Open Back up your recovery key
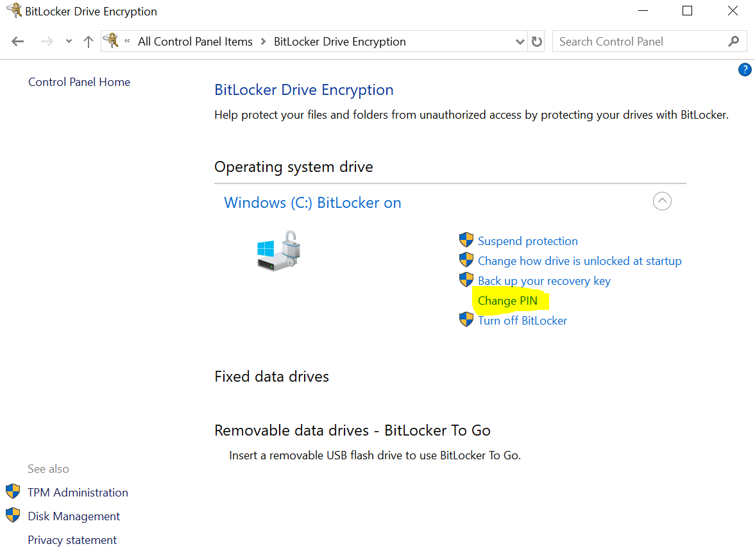Viewport: 755px width, 560px height. click(544, 281)
